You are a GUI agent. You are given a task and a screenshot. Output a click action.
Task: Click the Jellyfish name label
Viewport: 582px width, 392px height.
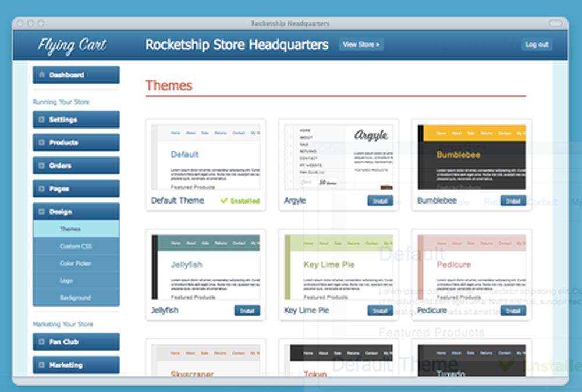click(165, 311)
